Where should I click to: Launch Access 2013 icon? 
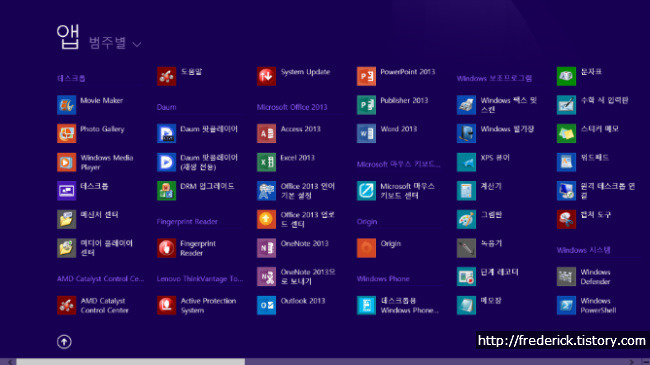(x=266, y=134)
